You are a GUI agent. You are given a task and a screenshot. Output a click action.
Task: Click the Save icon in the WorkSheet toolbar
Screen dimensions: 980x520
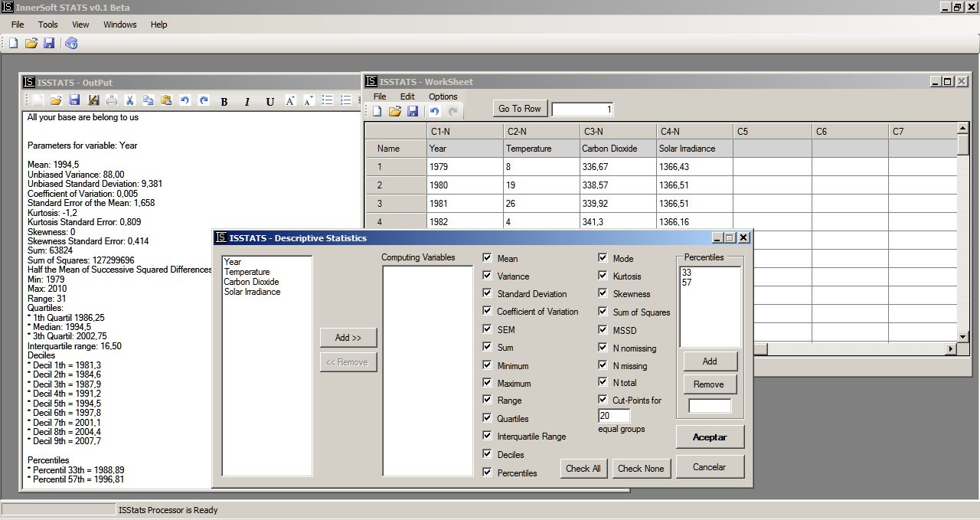click(413, 112)
